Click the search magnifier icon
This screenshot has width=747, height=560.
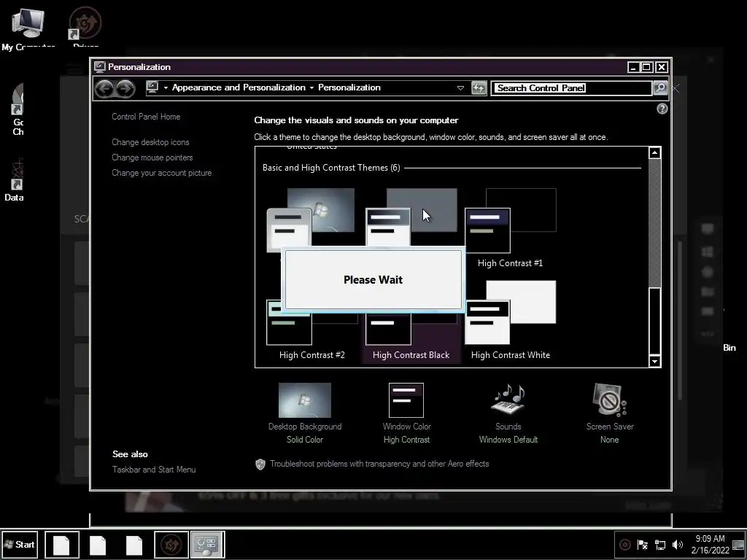point(660,87)
